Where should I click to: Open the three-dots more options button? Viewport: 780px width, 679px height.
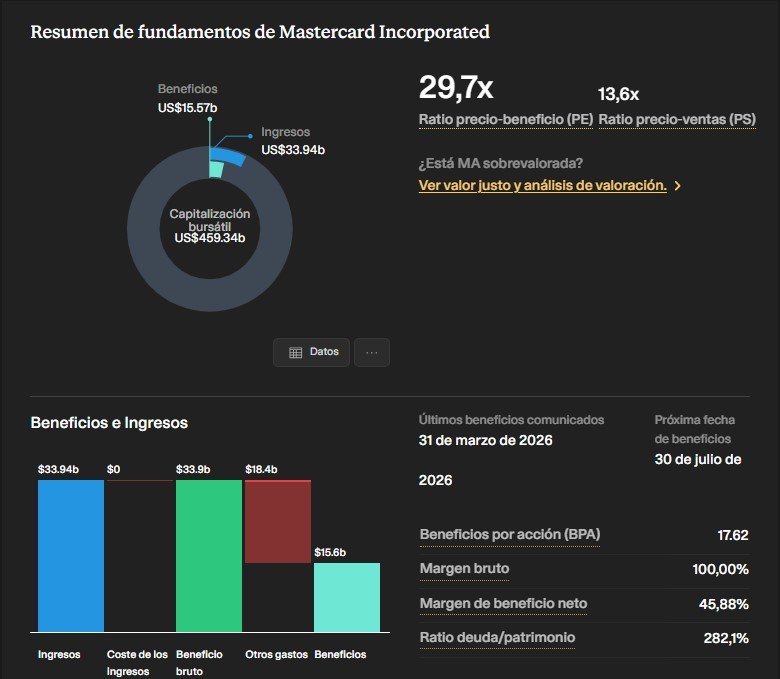372,352
